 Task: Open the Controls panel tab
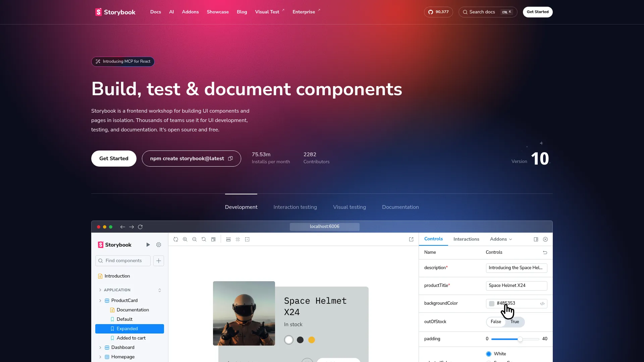[433, 239]
